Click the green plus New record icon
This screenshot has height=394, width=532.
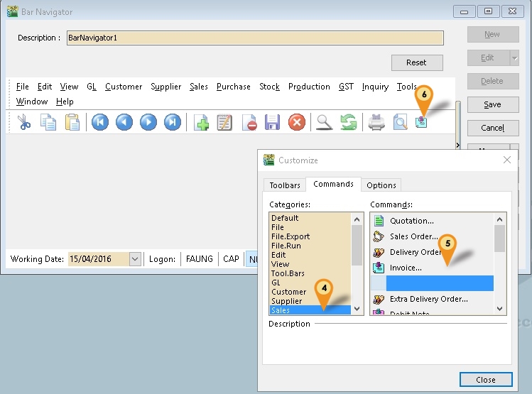click(x=201, y=122)
